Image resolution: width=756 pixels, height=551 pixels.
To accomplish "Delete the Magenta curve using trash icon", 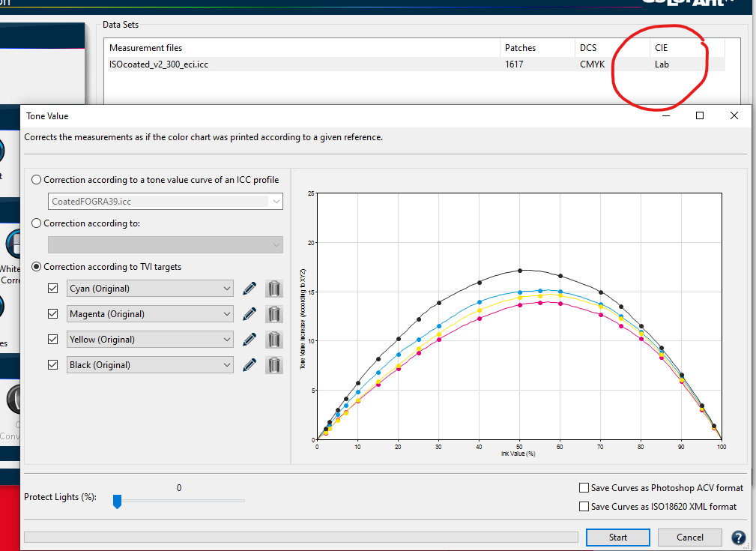I will point(274,314).
